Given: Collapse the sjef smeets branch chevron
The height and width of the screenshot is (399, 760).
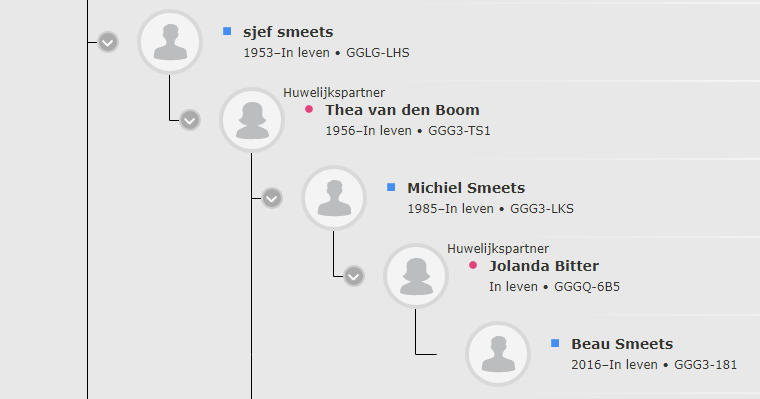Looking at the screenshot, I should tap(108, 42).
